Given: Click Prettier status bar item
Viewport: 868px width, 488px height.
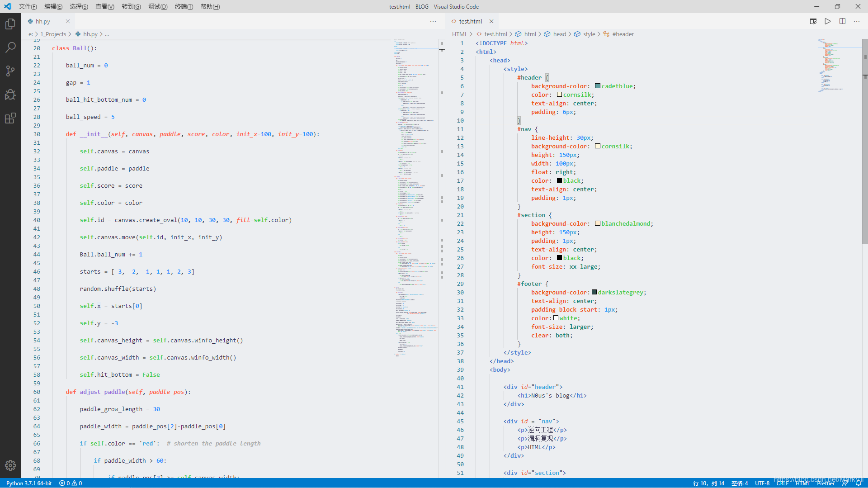Looking at the screenshot, I should 826,483.
